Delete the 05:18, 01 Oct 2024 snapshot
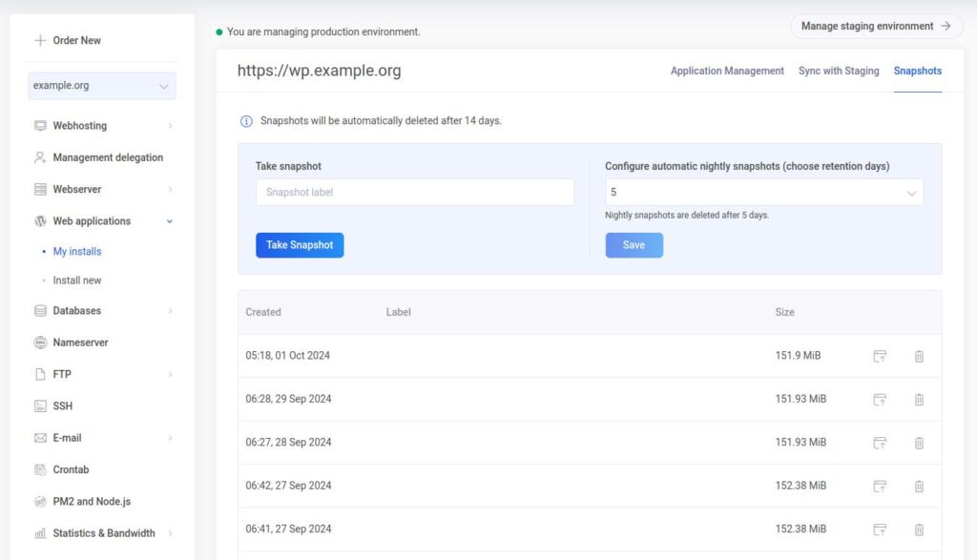Image resolution: width=977 pixels, height=560 pixels. pyautogui.click(x=919, y=356)
